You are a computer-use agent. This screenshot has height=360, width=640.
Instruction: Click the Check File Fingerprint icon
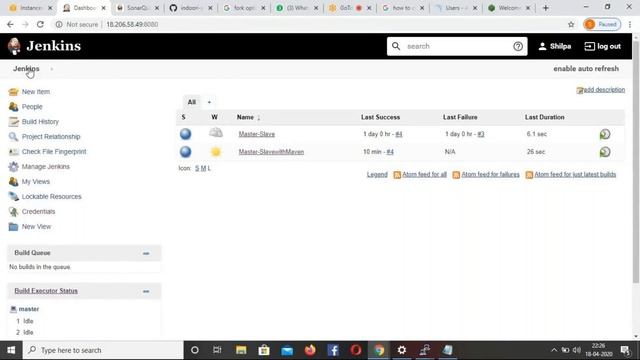point(13,152)
